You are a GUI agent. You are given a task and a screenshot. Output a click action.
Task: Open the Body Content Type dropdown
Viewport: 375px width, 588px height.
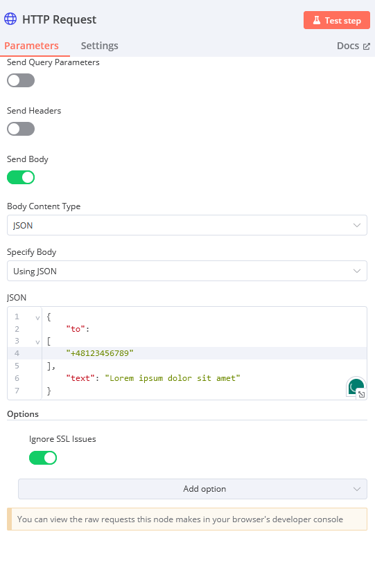tap(187, 225)
